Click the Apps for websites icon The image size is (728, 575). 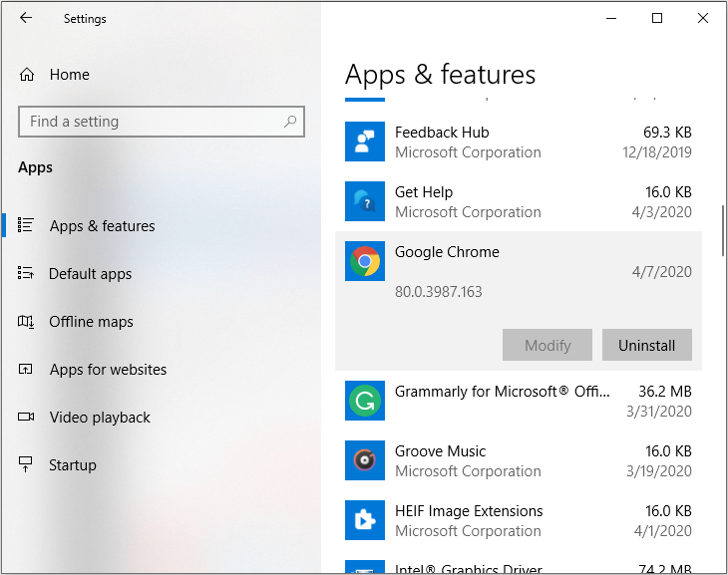coord(26,369)
